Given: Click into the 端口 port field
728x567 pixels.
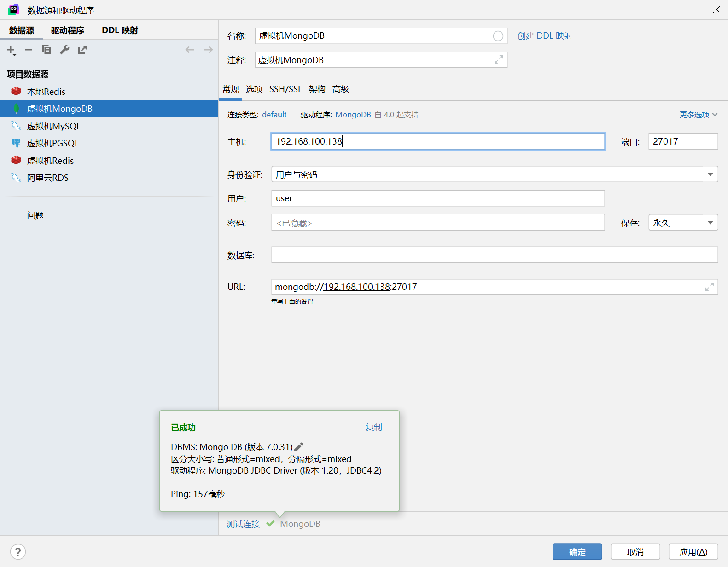Looking at the screenshot, I should [683, 141].
